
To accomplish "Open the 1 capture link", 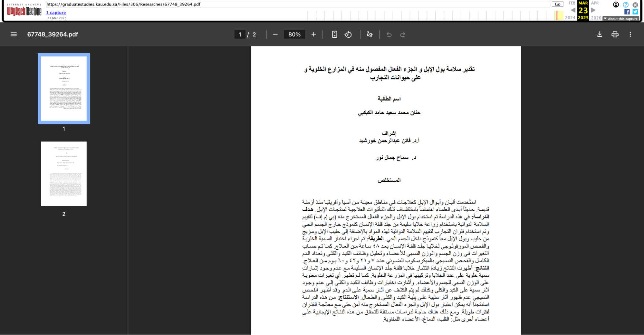I will coord(56,12).
